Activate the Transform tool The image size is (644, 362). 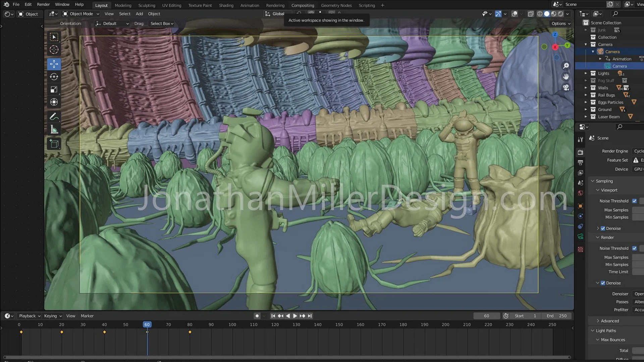point(54,102)
